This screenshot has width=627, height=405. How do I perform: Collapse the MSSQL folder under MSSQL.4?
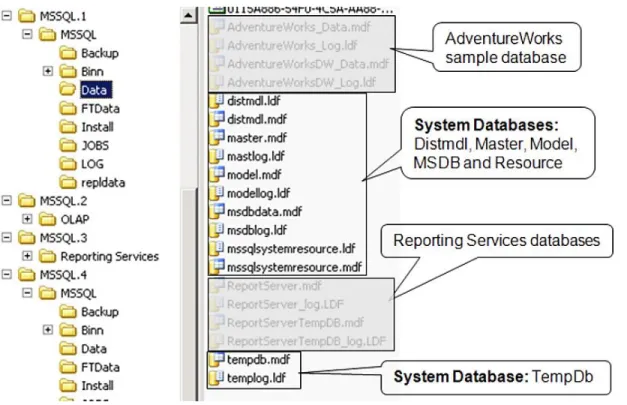[27, 293]
